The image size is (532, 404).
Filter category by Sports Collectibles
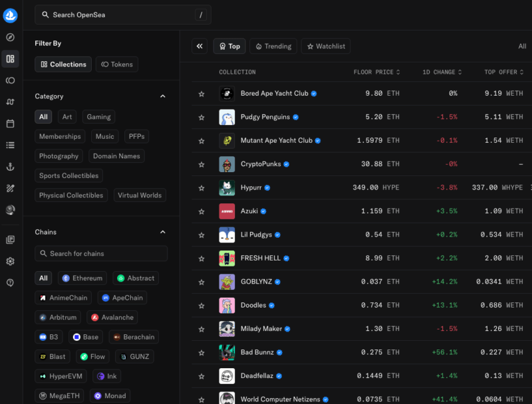pos(69,176)
